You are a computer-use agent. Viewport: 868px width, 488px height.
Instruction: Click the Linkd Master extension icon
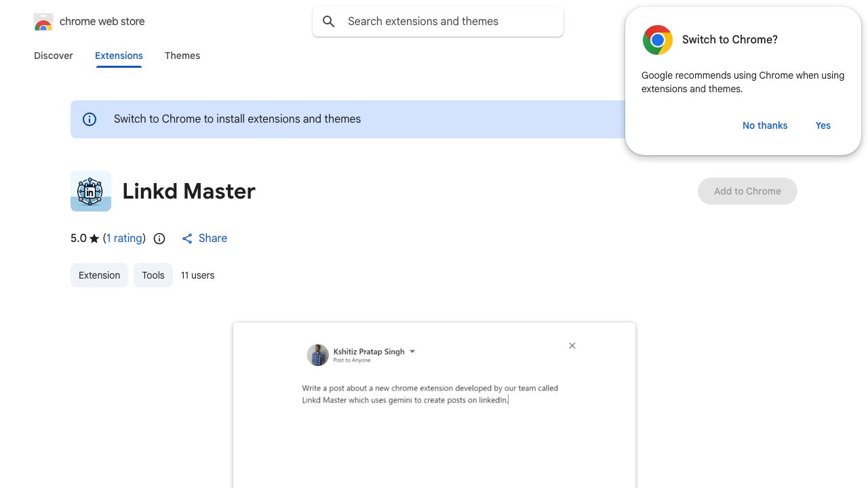[x=91, y=191]
